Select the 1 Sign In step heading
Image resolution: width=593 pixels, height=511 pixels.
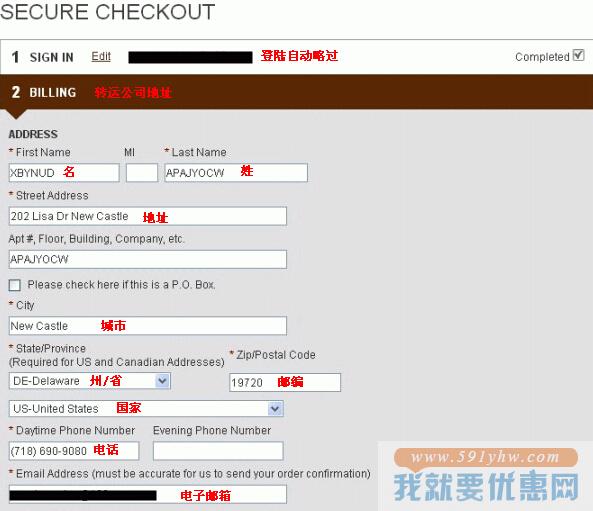42,57
